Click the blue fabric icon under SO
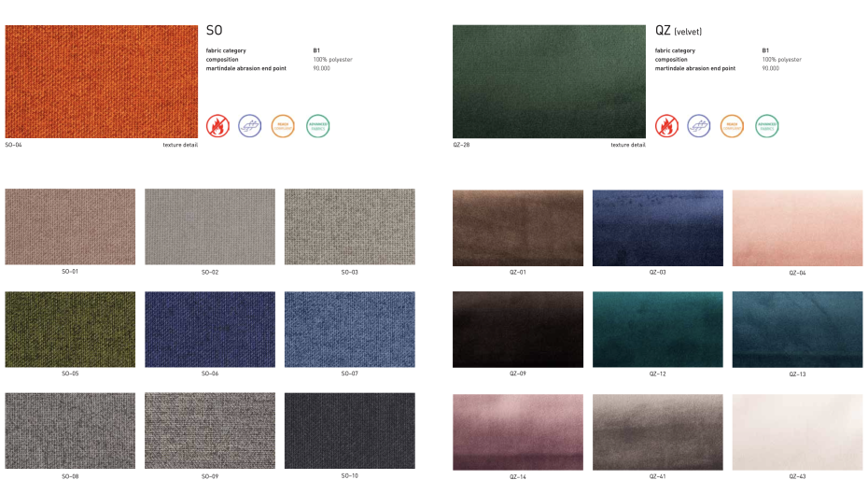Image resolution: width=868 pixels, height=494 pixels. pyautogui.click(x=249, y=126)
